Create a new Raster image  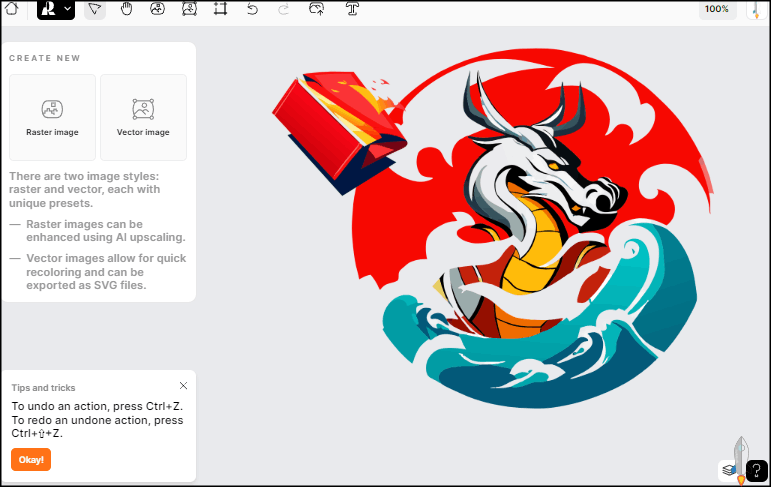[52, 117]
